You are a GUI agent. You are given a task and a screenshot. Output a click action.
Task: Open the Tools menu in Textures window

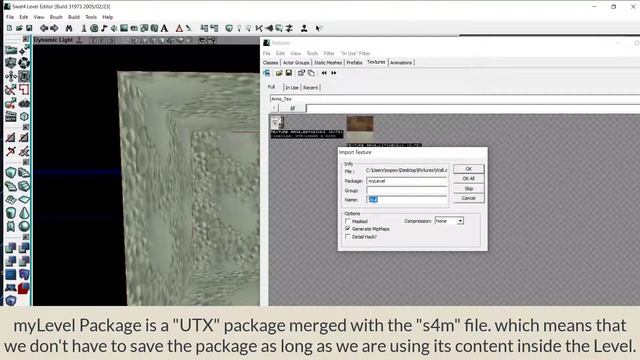312,53
